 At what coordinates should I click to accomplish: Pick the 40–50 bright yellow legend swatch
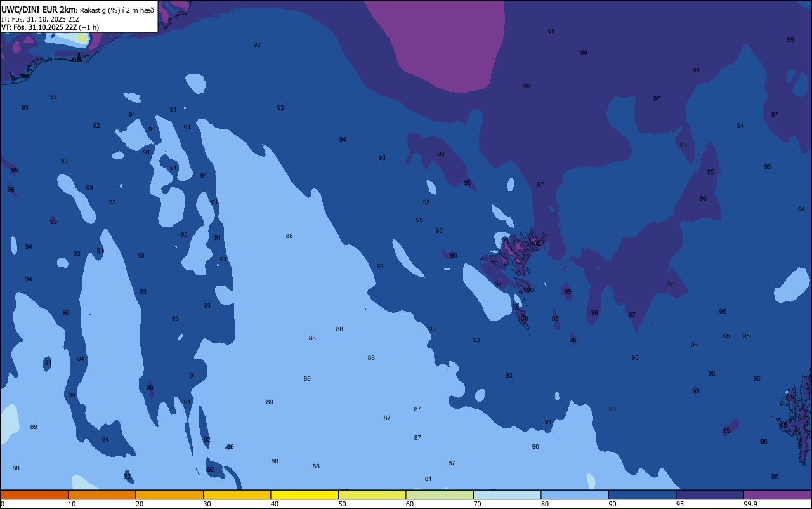tap(304, 494)
